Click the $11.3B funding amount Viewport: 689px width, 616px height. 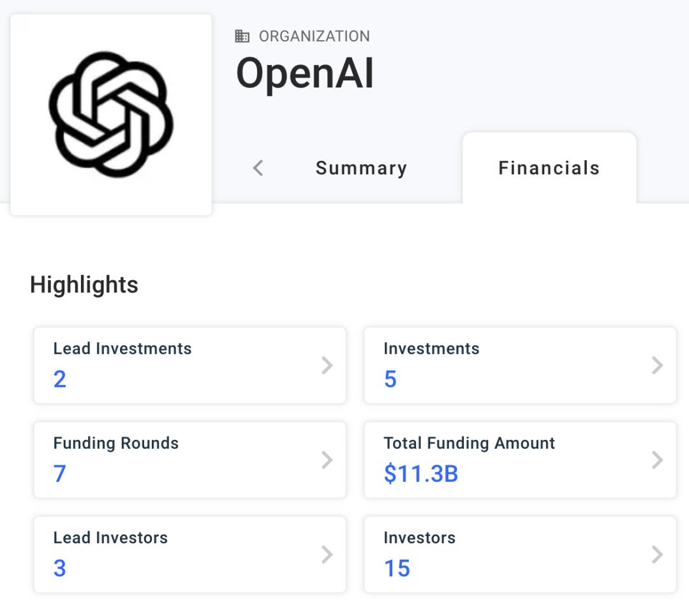coord(421,474)
